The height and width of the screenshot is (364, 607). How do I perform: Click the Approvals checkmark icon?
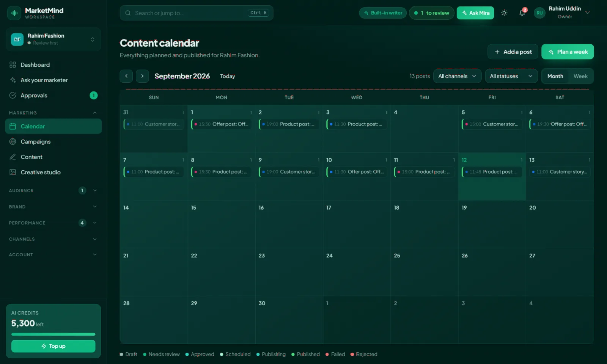[x=13, y=95]
